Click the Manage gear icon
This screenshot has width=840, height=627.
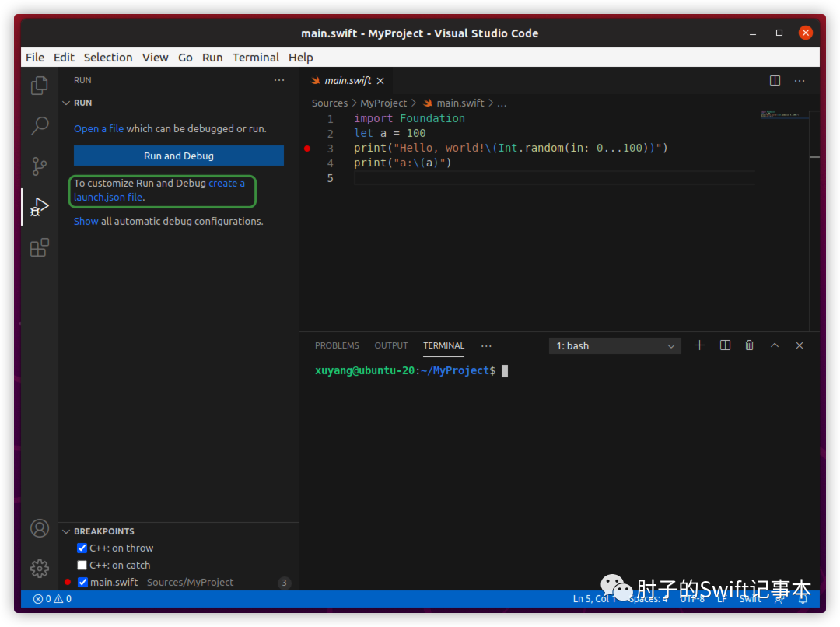click(39, 569)
